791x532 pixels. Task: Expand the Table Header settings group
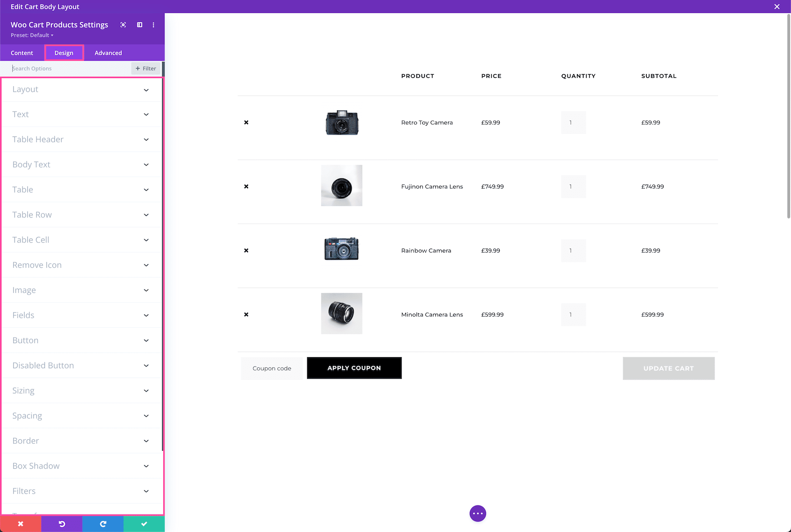tap(82, 139)
